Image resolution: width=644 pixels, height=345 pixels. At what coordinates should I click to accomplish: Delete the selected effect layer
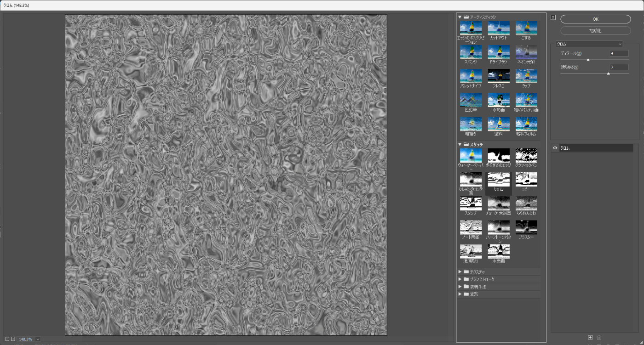599,338
